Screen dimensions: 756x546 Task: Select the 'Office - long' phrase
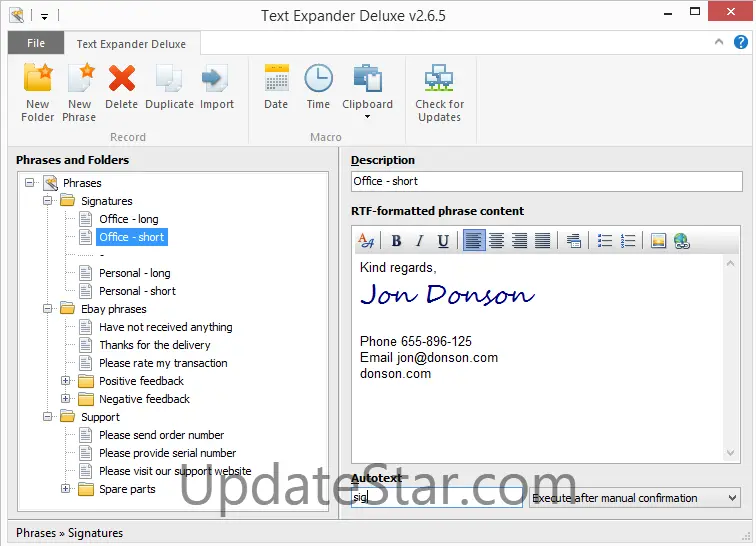click(x=128, y=219)
